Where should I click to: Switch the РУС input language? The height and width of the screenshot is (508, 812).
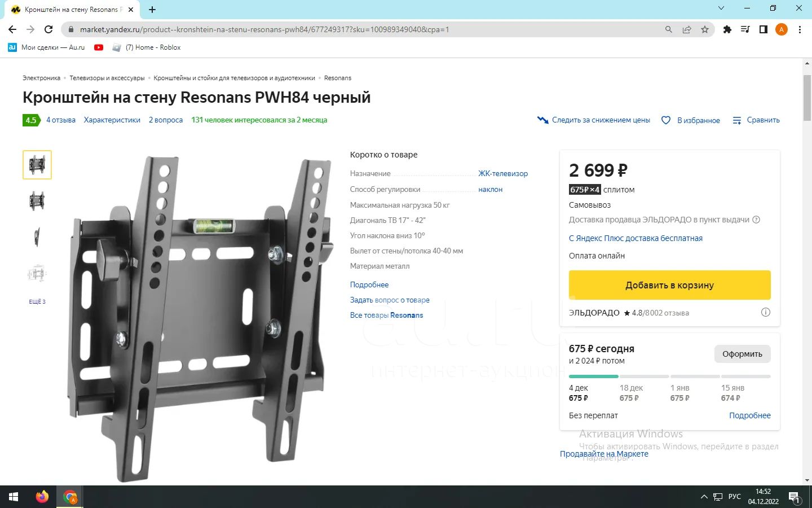coord(735,497)
